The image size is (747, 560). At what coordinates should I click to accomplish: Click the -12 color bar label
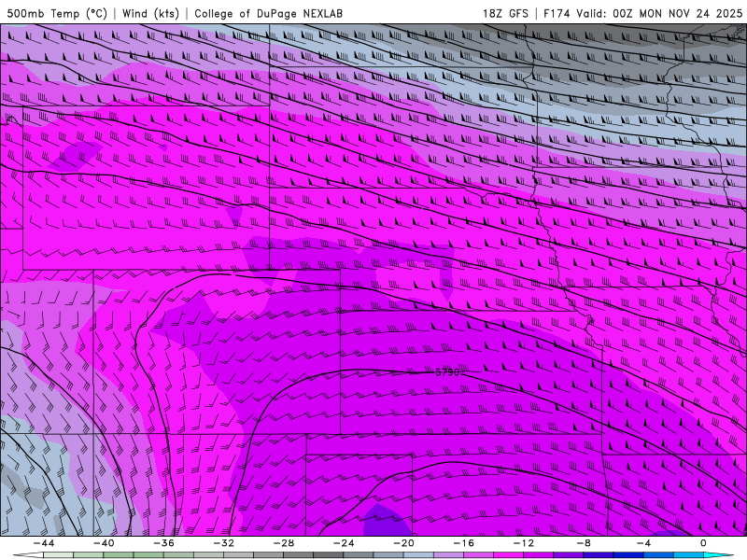pyautogui.click(x=524, y=543)
